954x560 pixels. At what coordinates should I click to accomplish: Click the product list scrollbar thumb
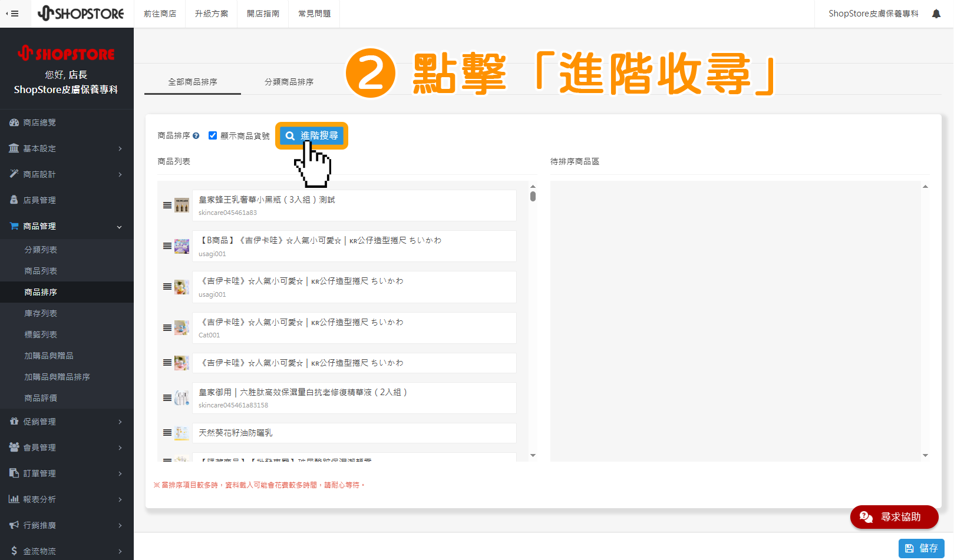(533, 196)
